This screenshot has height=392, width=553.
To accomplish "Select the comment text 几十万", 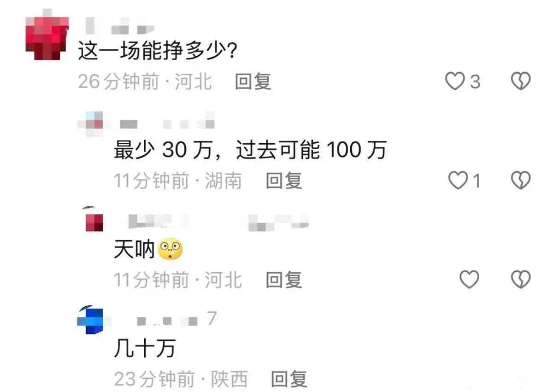I will pos(145,349).
